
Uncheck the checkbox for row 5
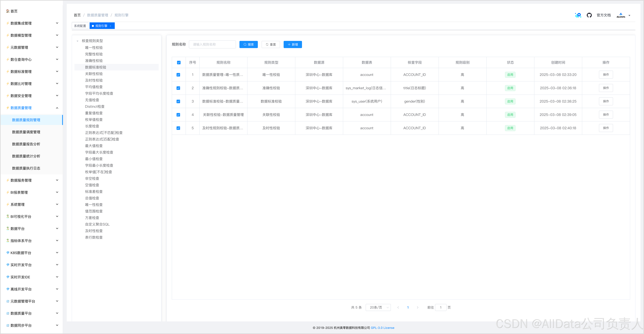178,128
